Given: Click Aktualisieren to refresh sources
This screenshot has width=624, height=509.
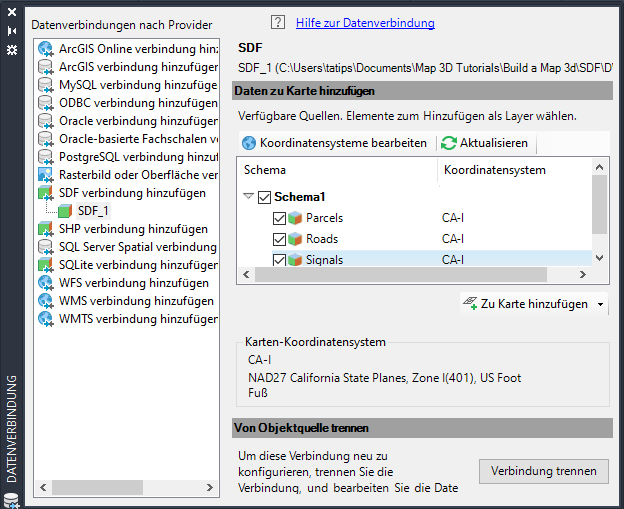Looking at the screenshot, I should pyautogui.click(x=485, y=143).
